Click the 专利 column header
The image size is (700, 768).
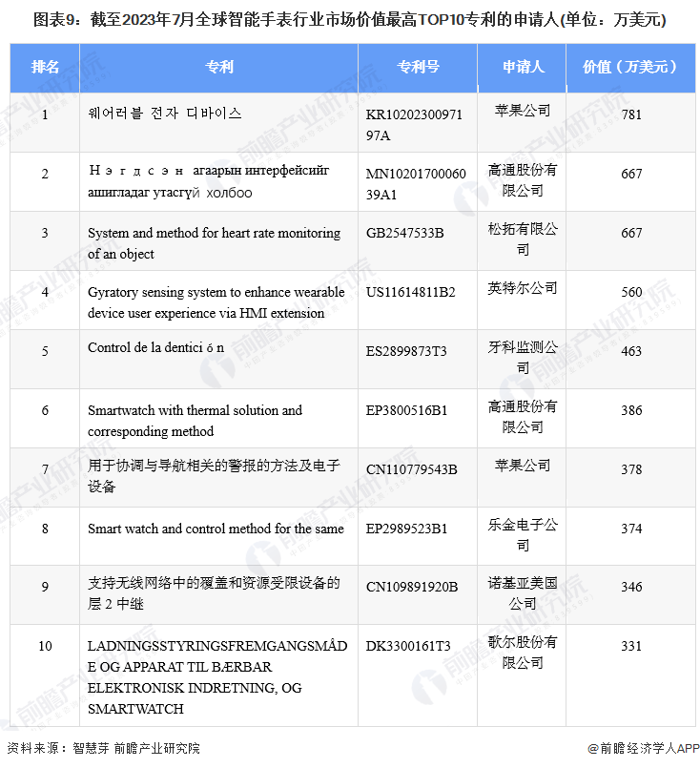219,68
